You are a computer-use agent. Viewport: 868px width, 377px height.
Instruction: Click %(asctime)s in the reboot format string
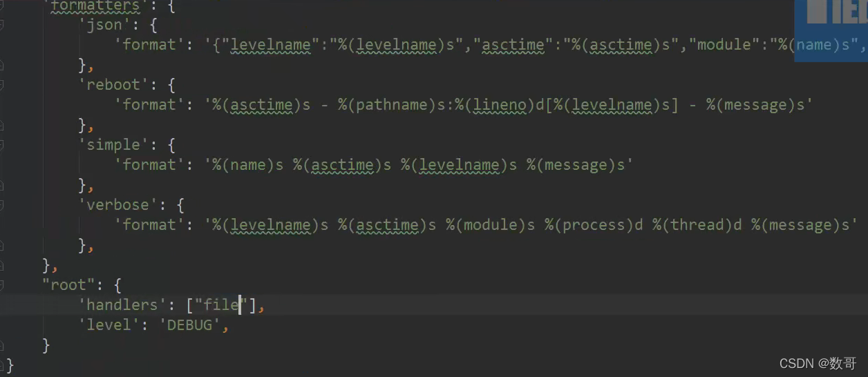[x=261, y=105]
